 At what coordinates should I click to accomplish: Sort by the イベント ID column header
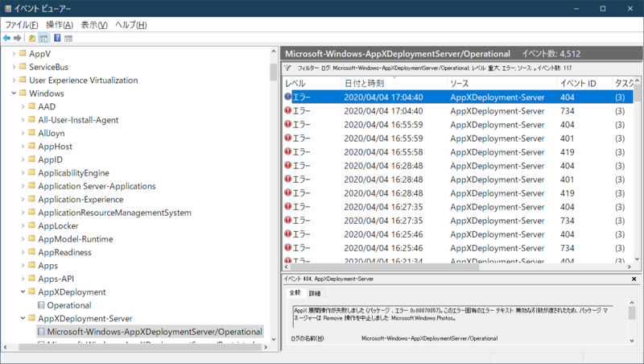(x=578, y=84)
